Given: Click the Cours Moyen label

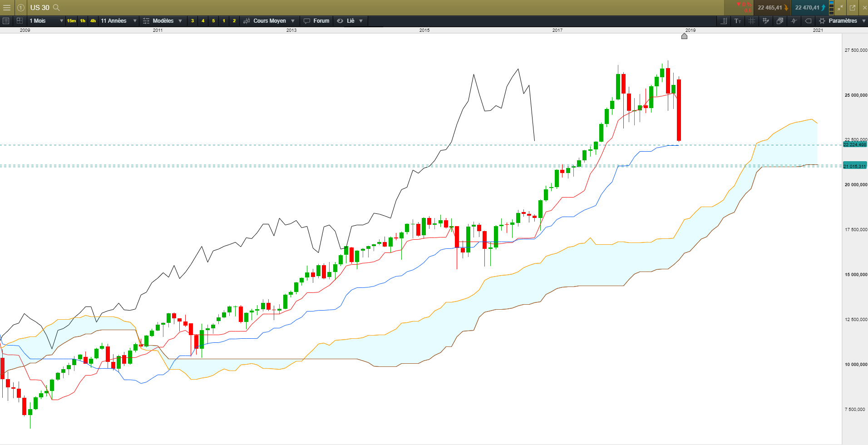Looking at the screenshot, I should [x=270, y=21].
